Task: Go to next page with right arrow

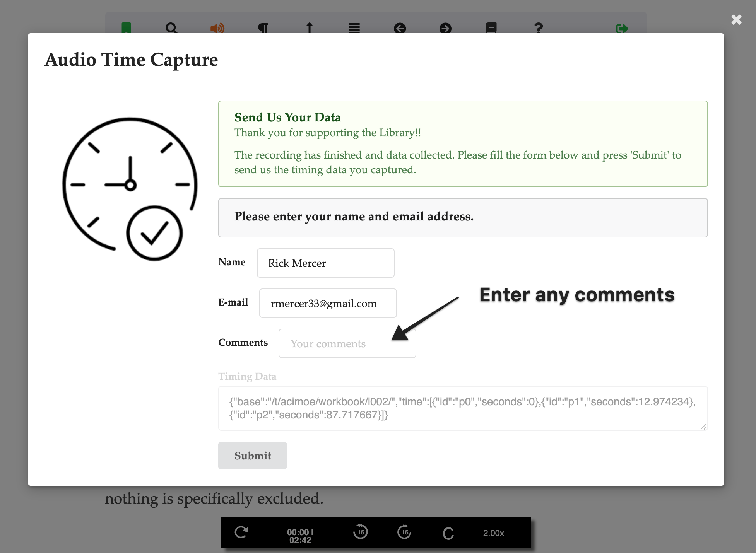Action: coord(445,28)
